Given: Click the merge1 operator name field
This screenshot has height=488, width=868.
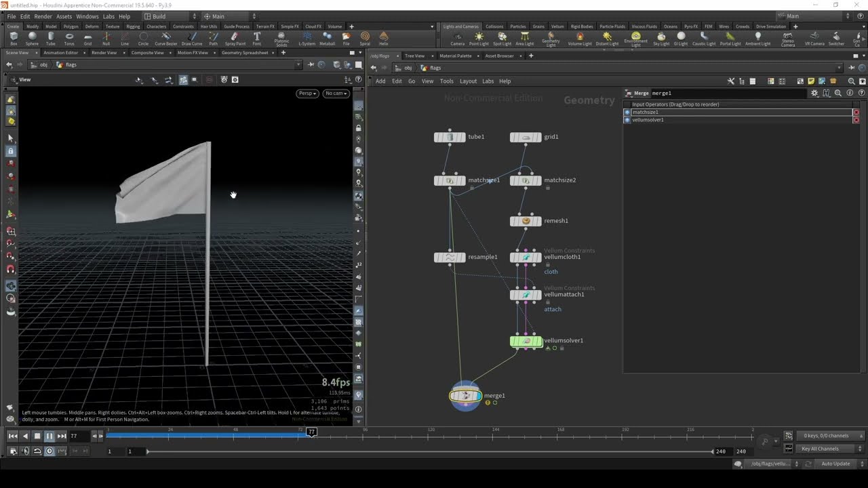Looking at the screenshot, I should point(729,93).
